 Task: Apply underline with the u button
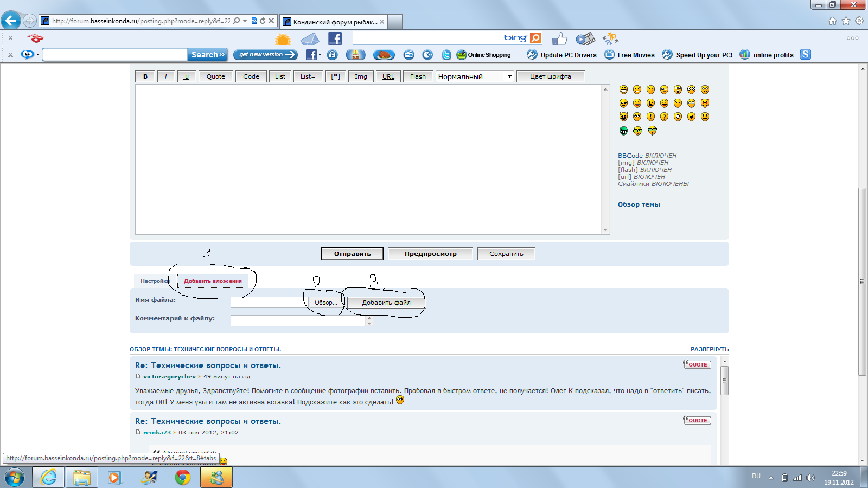187,76
